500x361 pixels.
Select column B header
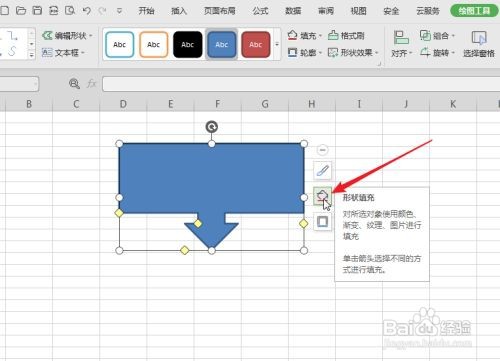tap(29, 104)
